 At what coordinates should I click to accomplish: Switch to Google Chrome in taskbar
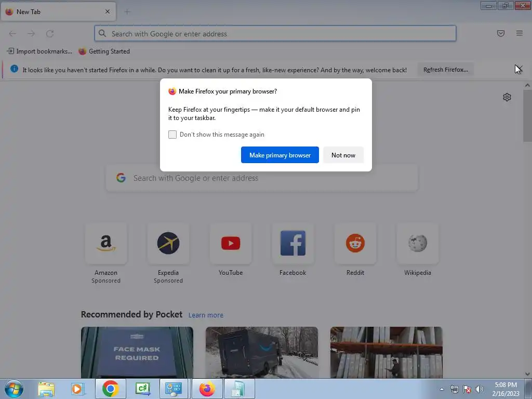tap(111, 389)
